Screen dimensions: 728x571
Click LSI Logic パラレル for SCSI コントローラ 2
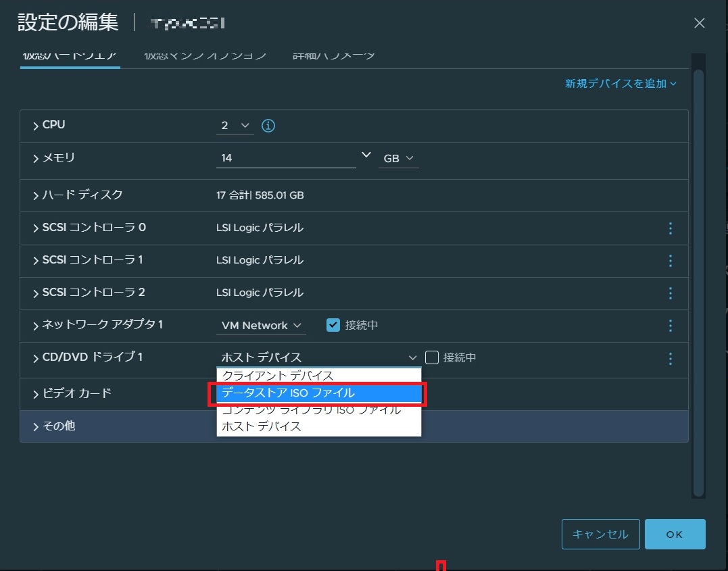[260, 293]
